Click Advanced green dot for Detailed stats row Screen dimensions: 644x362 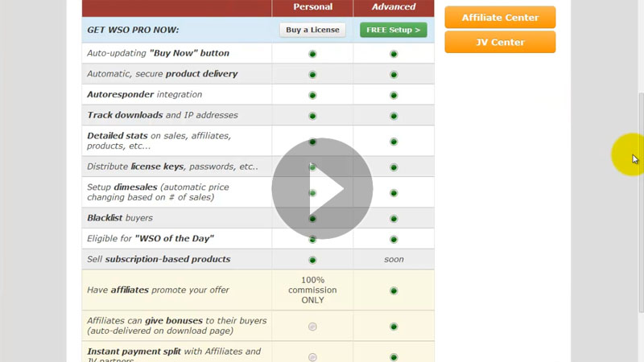pos(394,142)
